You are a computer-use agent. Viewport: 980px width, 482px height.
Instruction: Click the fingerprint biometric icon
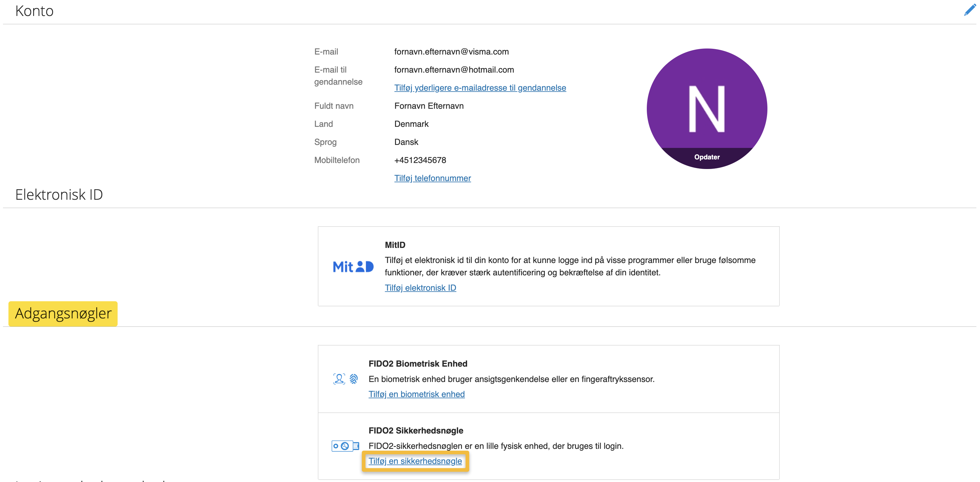tap(354, 379)
